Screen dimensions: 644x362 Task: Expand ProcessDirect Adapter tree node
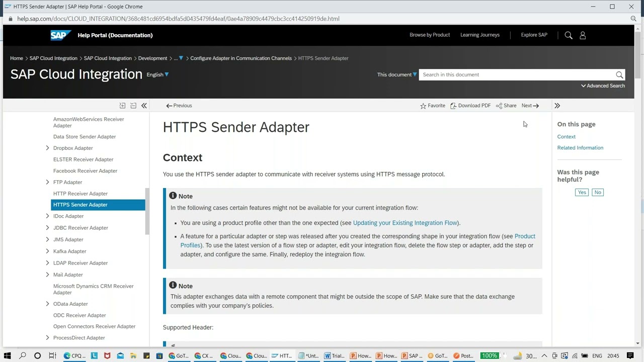point(48,338)
